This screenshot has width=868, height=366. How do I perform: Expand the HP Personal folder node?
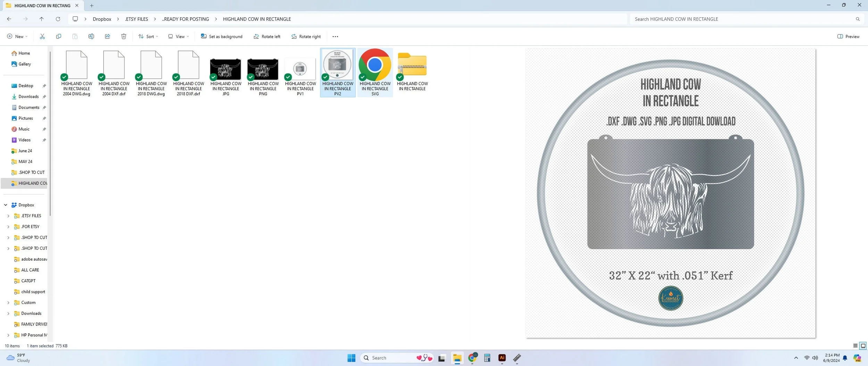pyautogui.click(x=8, y=335)
